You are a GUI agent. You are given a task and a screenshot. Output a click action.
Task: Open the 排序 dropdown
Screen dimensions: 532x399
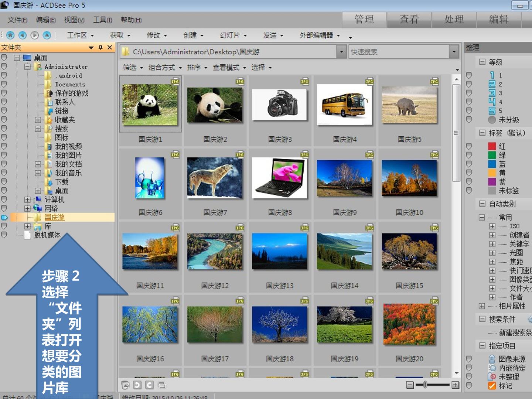(197, 67)
